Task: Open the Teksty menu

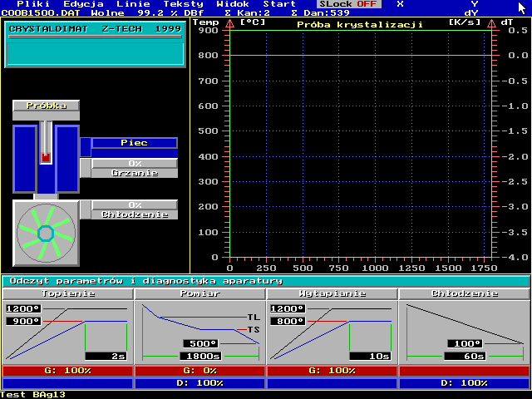Action: pos(183,4)
